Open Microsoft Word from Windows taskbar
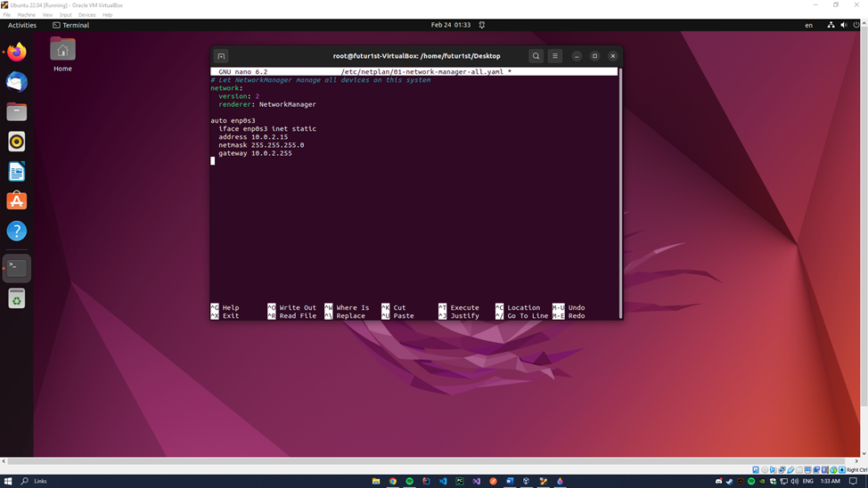 [x=510, y=482]
